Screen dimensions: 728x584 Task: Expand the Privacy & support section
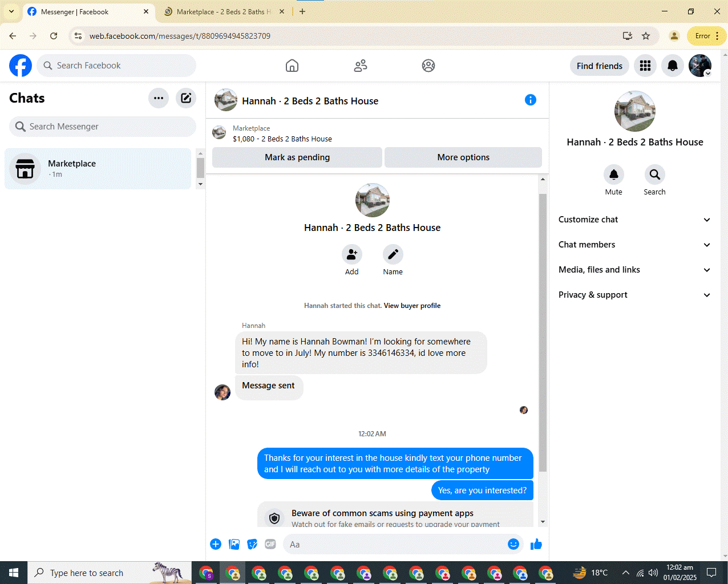(x=634, y=295)
